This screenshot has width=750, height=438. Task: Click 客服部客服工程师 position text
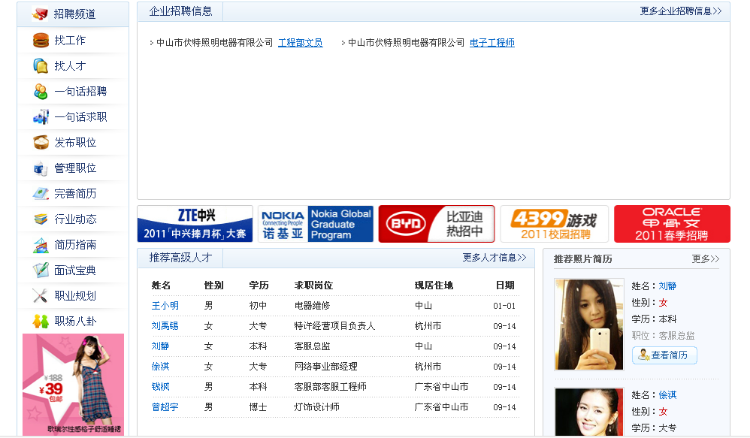331,387
